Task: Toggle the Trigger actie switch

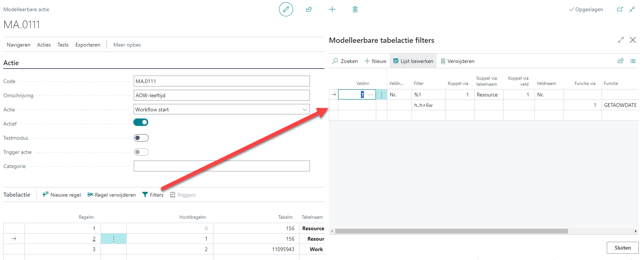Action: (x=141, y=152)
